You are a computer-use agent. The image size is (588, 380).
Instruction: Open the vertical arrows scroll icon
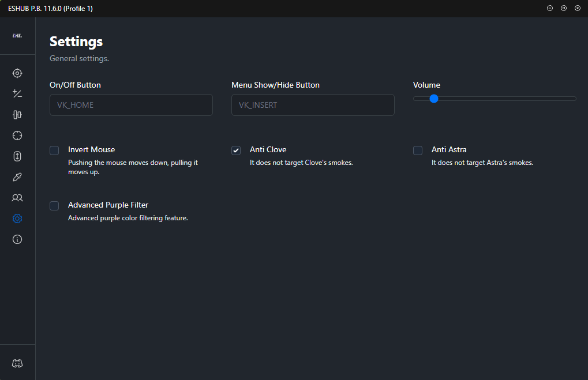coord(17,156)
